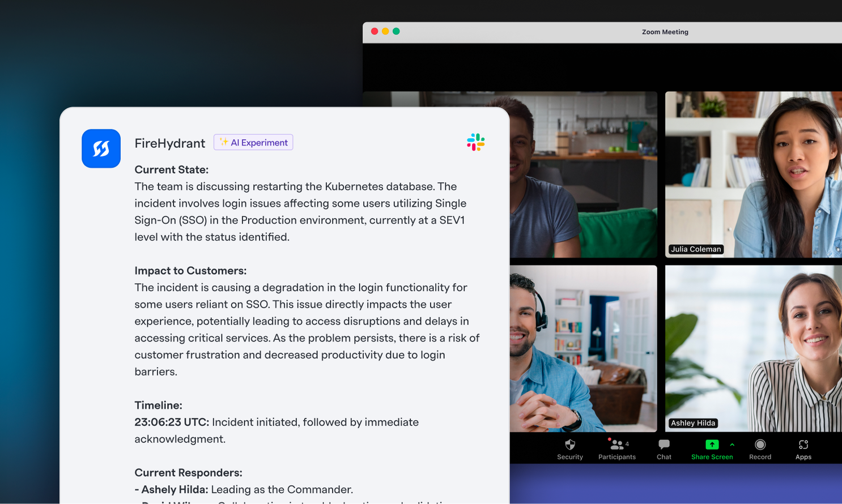Open Security options in Zoom toolbar
Image resolution: width=842 pixels, height=504 pixels.
[x=570, y=450]
